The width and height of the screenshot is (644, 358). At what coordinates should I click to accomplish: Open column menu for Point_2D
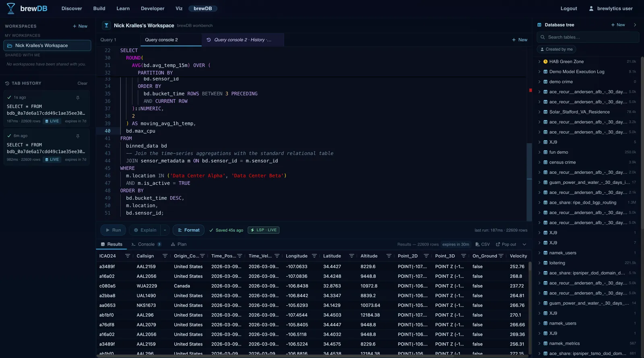[x=426, y=256]
